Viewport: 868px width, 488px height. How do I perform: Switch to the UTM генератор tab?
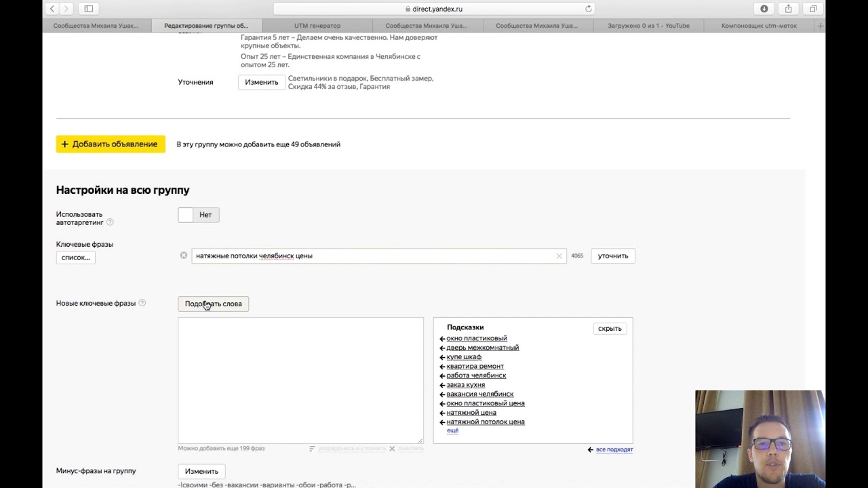pyautogui.click(x=317, y=26)
